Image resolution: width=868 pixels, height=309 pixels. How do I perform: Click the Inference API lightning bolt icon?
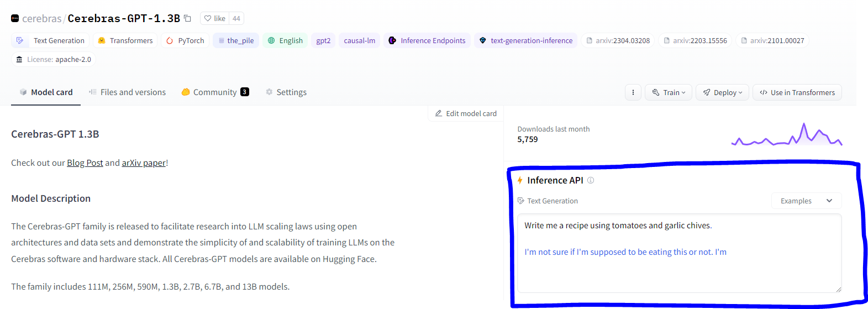click(x=520, y=180)
